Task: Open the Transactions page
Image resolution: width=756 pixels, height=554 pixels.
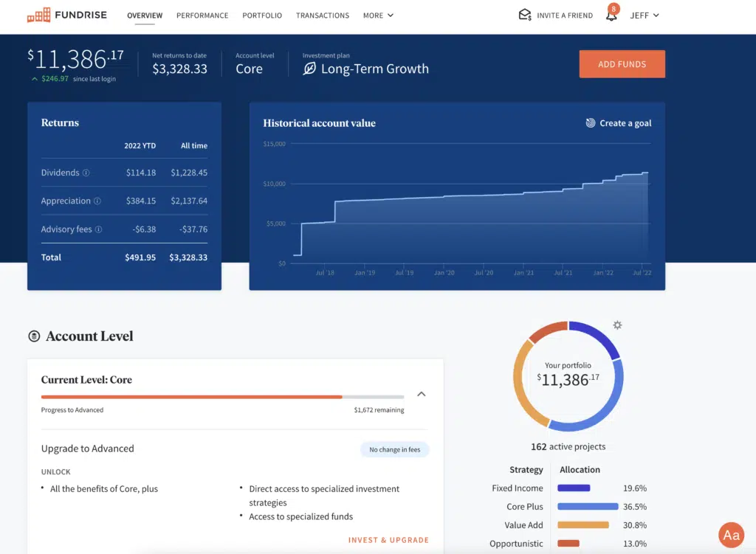Action: coord(323,15)
